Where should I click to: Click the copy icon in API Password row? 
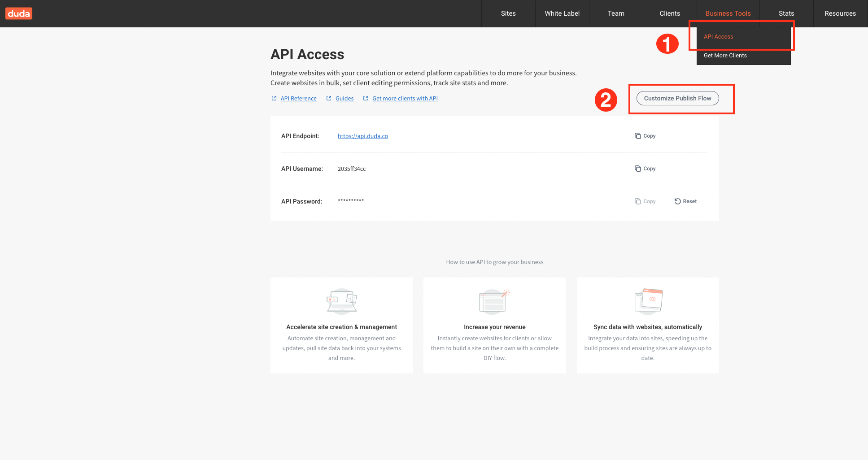point(637,201)
